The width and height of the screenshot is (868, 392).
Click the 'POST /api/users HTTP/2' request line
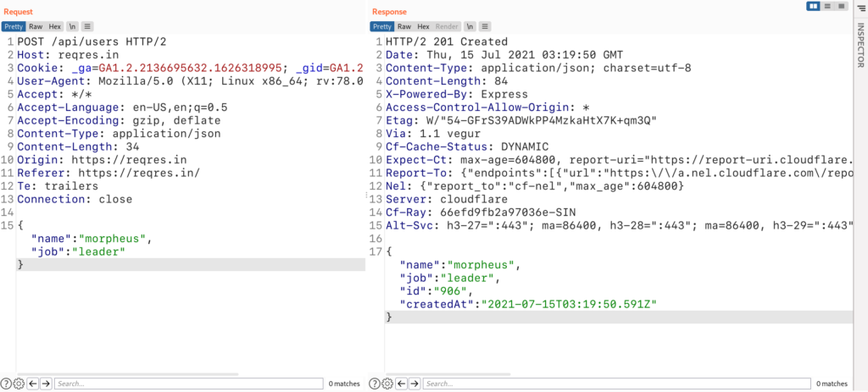point(92,41)
